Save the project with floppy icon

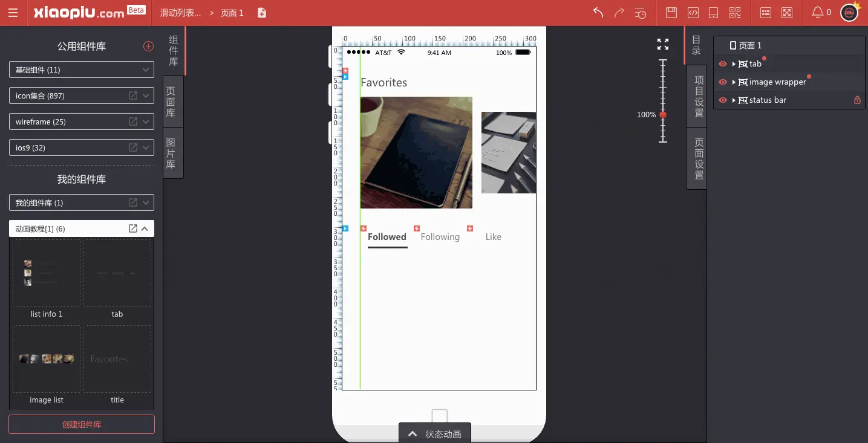click(x=671, y=13)
